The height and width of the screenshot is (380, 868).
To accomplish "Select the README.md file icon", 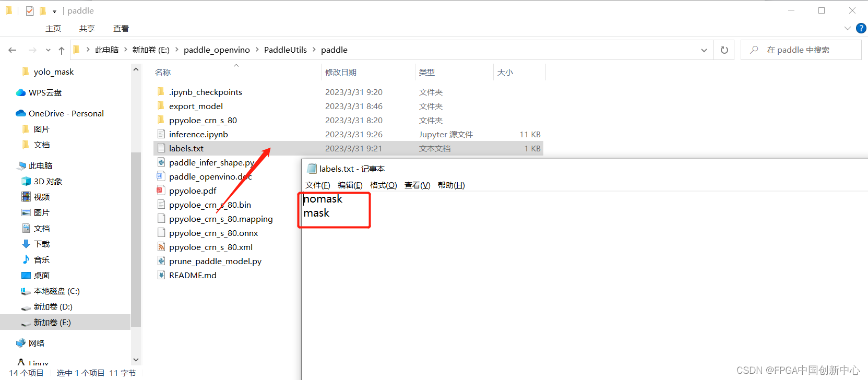I will (161, 275).
